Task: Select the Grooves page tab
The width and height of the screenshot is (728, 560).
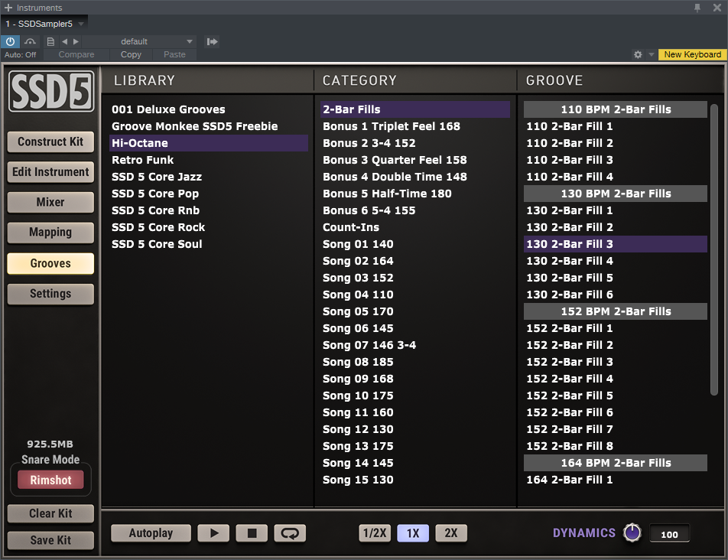Action: (x=50, y=263)
